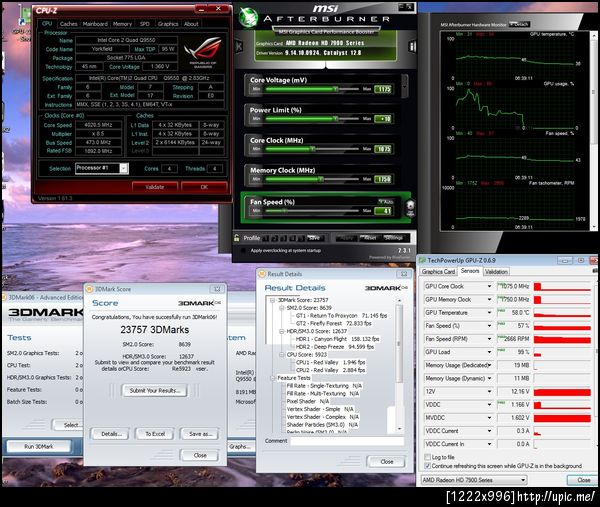Click the left K arrow button in Afterburner
Image resolution: width=600 pixels, height=507 pixels.
(x=239, y=47)
